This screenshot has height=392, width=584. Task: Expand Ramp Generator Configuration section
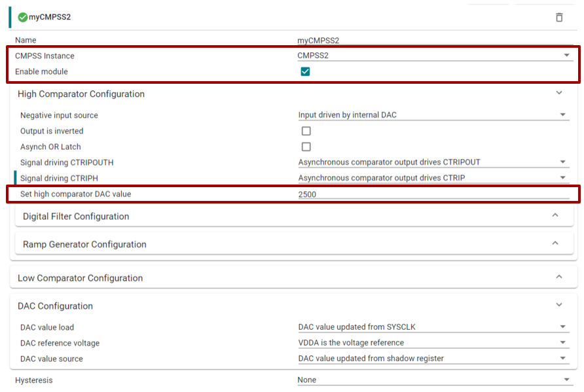click(x=555, y=244)
